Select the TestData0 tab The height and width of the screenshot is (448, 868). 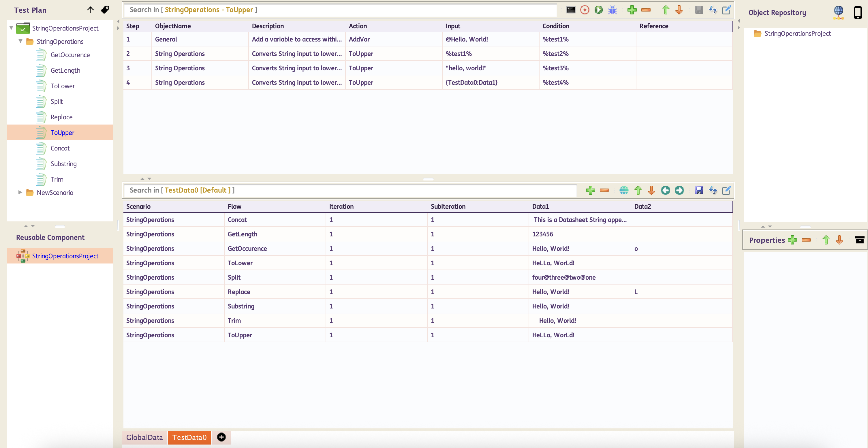point(189,437)
